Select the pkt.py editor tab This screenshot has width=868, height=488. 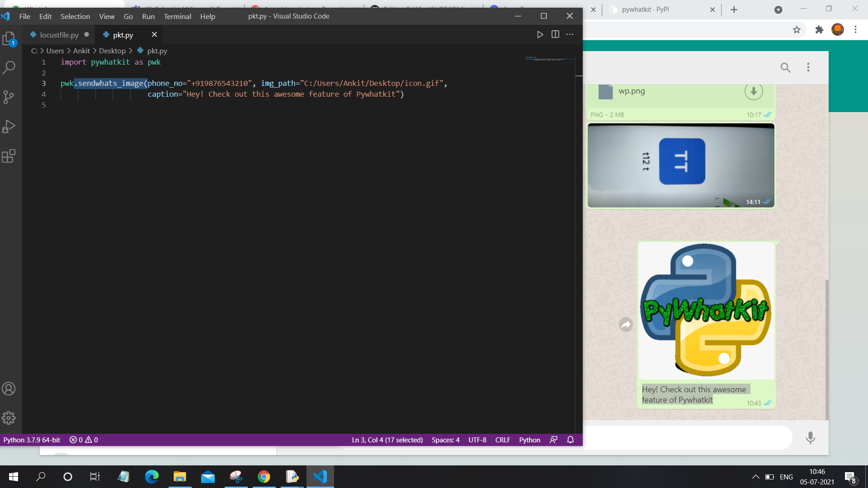coord(123,35)
